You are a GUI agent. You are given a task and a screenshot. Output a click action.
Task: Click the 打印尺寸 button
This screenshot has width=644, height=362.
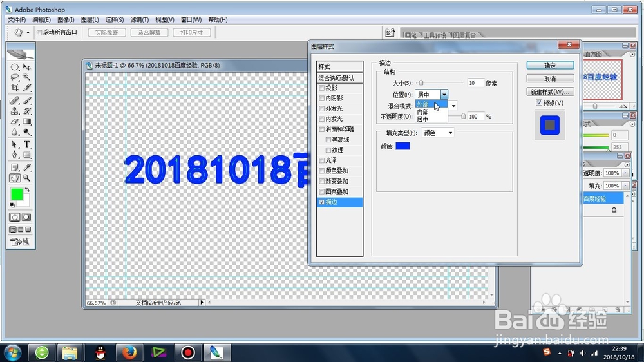192,32
